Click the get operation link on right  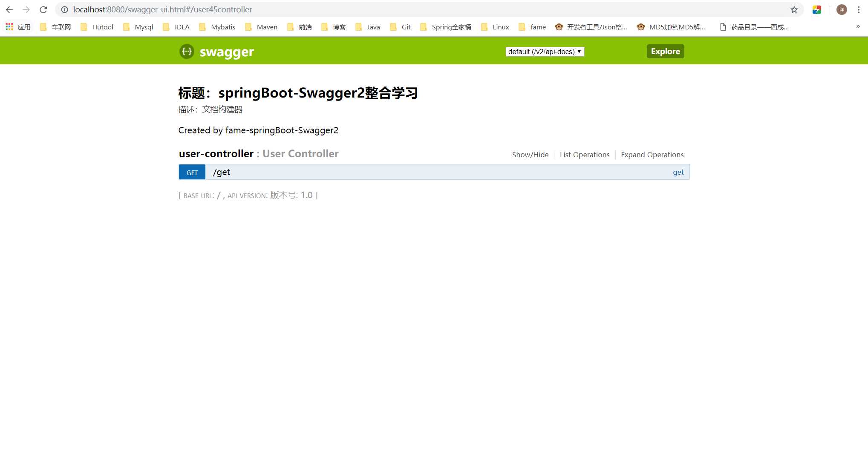[x=678, y=172]
